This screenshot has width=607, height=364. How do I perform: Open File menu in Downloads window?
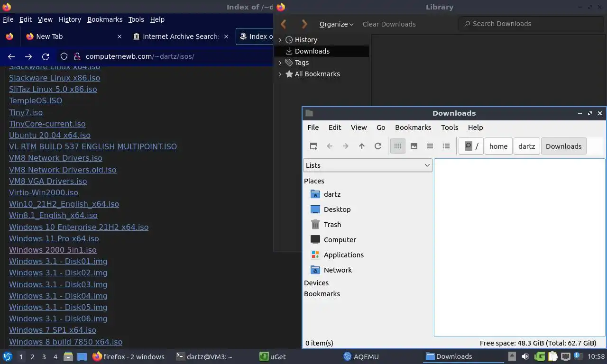tap(313, 127)
